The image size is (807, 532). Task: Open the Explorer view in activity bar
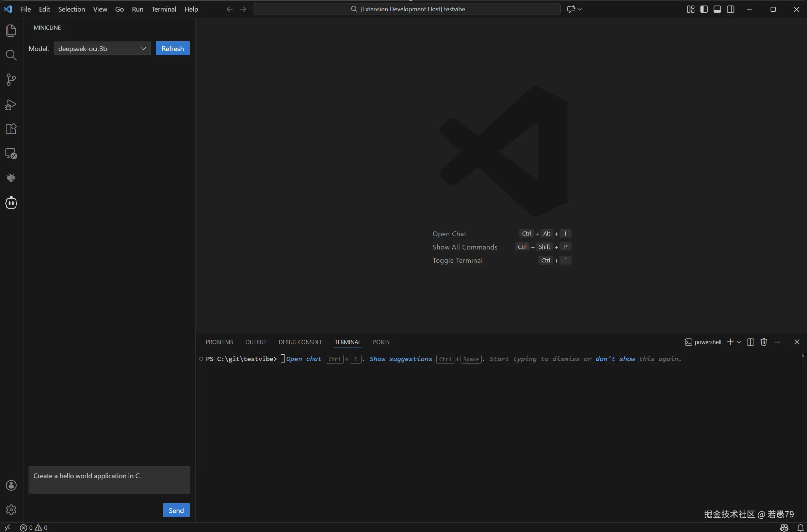[x=11, y=31]
